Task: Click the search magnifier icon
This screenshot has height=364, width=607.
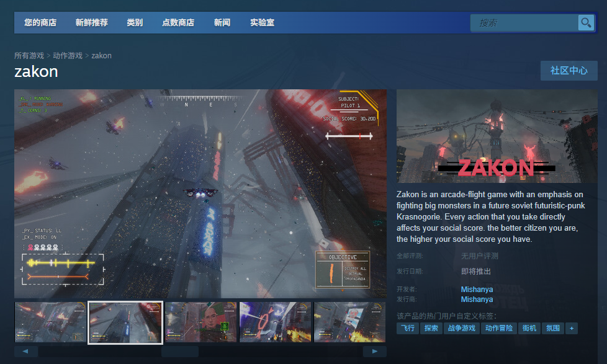Action: (586, 22)
